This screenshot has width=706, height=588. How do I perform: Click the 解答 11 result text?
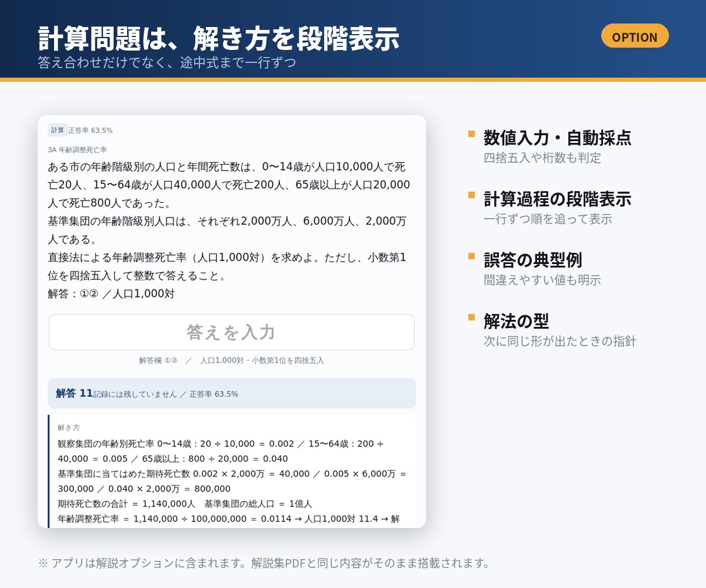click(75, 393)
